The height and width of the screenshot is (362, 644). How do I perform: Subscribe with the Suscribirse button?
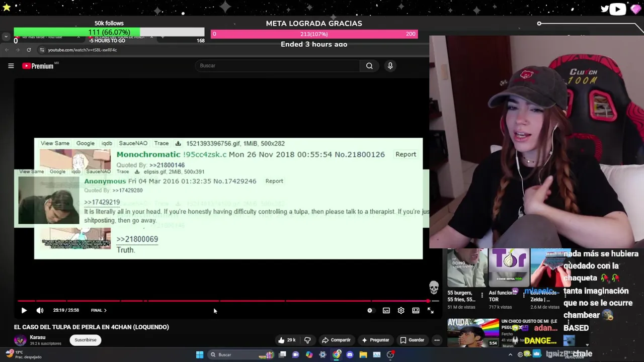pyautogui.click(x=86, y=340)
